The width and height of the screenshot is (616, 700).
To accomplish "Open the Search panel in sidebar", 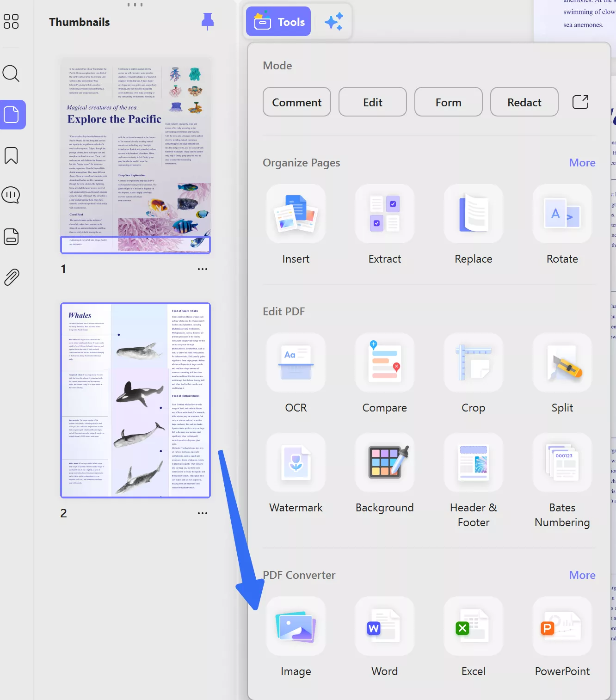I will tap(11, 74).
